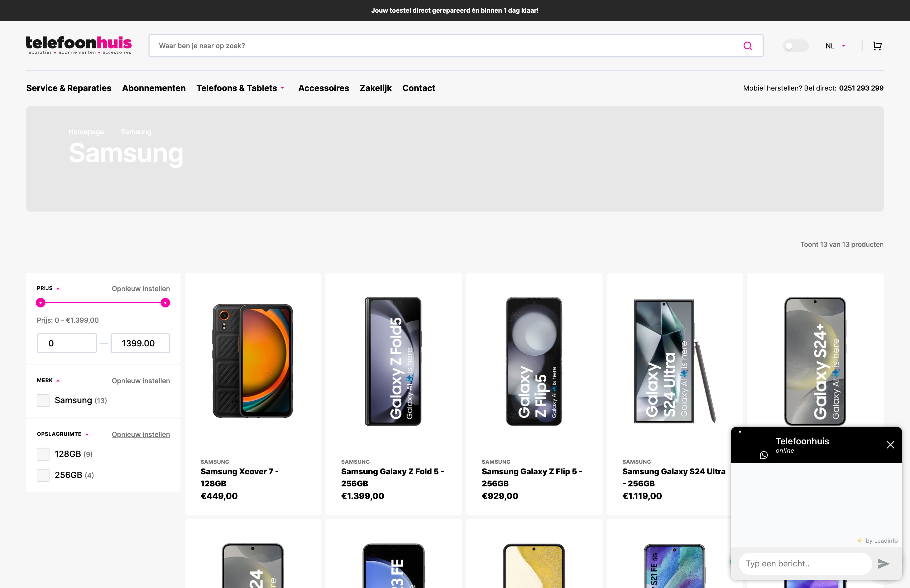Collapse the PRIJS filter section
The height and width of the screenshot is (588, 910).
(x=58, y=288)
